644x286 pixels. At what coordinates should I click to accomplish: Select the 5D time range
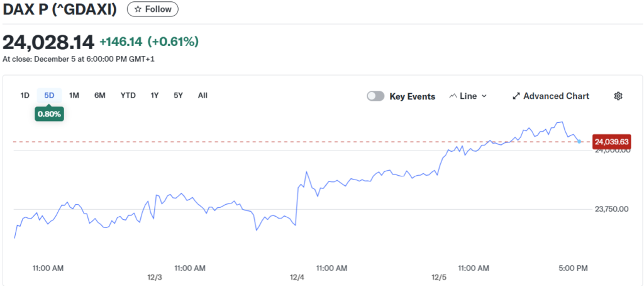pyautogui.click(x=49, y=95)
